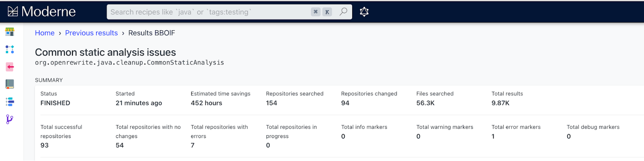Click the Total repositories in progress label
The width and height of the screenshot is (644, 161).
(x=291, y=131)
